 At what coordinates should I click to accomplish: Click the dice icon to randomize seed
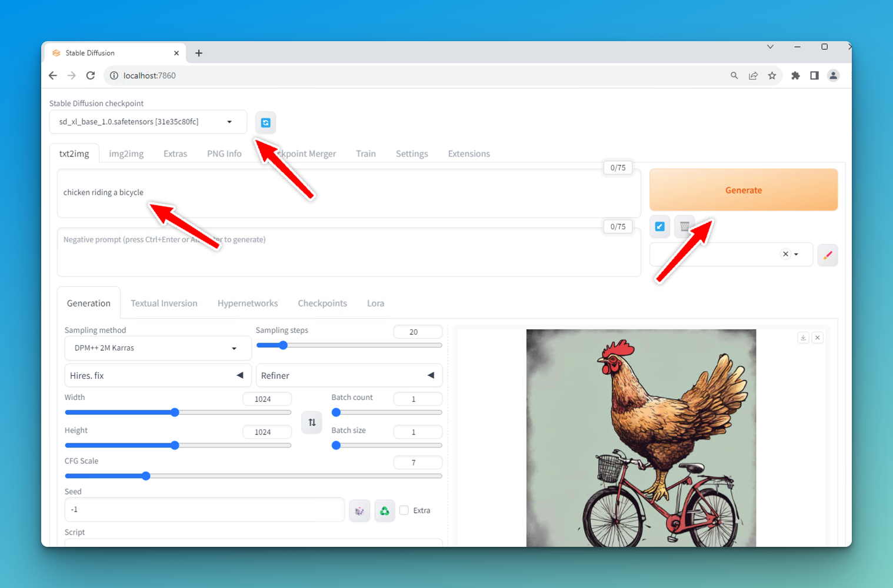pos(359,510)
